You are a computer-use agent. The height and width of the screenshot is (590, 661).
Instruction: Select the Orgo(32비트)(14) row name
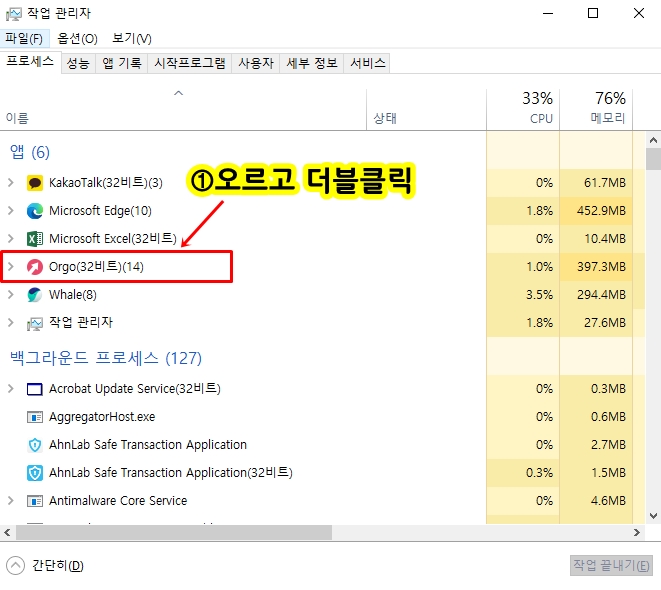point(96,267)
